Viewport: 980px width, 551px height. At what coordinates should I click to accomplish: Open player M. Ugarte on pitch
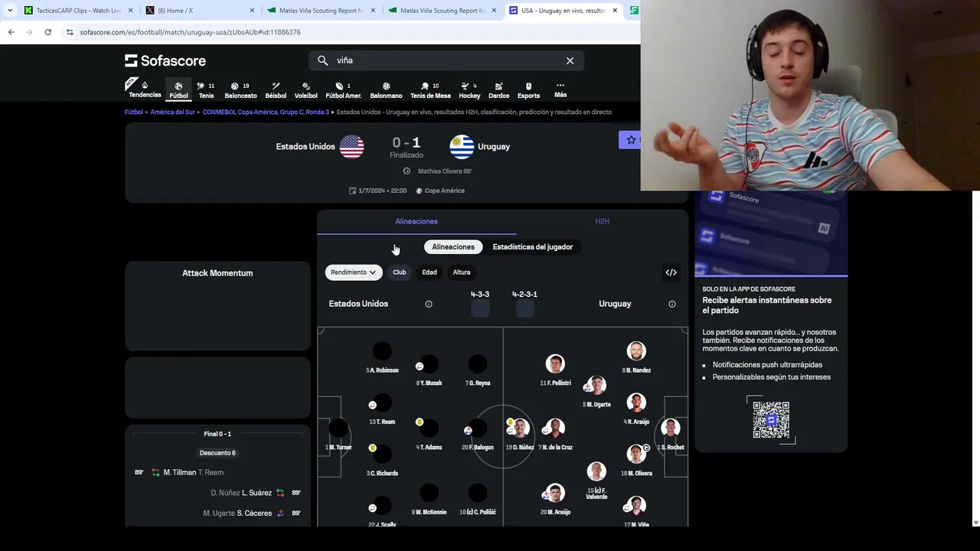tap(596, 391)
